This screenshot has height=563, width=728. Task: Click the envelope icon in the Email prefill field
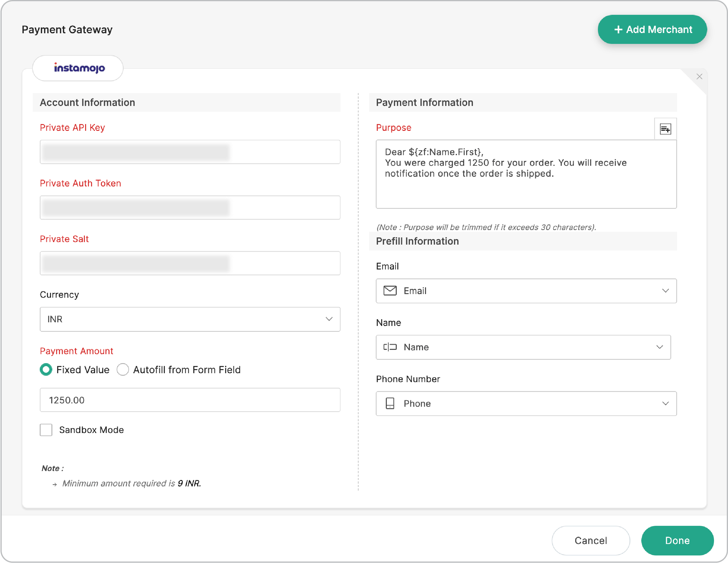tap(390, 290)
